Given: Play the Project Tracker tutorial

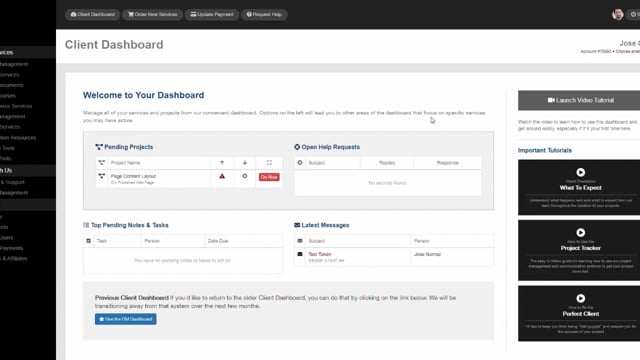Looking at the screenshot, I should pyautogui.click(x=580, y=232).
